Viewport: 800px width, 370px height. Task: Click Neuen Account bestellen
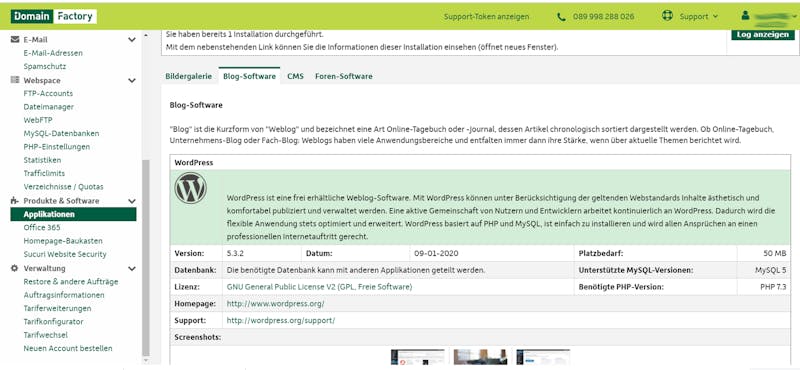pyautogui.click(x=68, y=348)
